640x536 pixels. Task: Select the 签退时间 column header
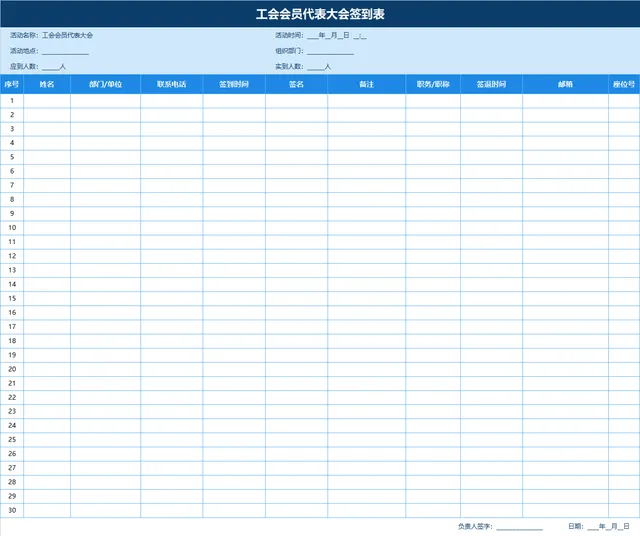pos(491,85)
